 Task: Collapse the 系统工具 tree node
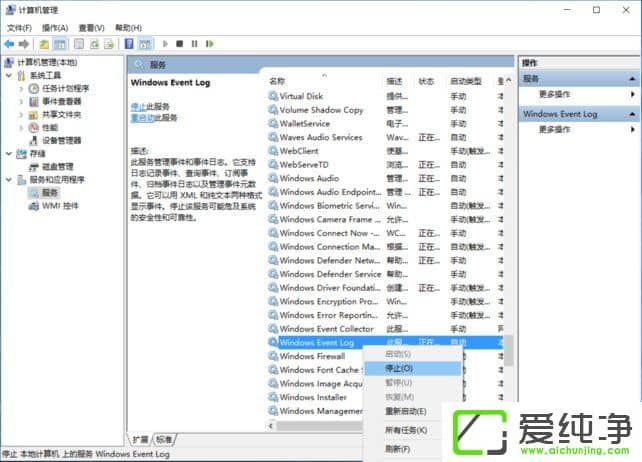point(9,75)
